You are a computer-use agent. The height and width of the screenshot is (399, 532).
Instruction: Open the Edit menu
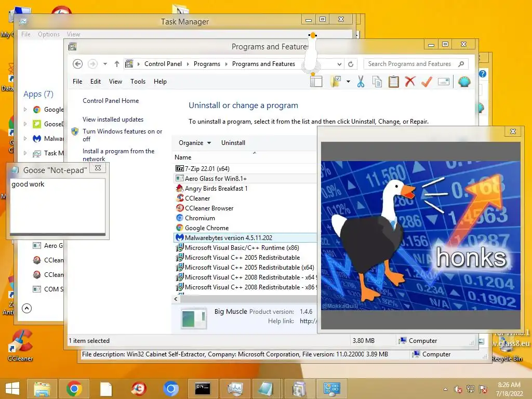(x=96, y=82)
